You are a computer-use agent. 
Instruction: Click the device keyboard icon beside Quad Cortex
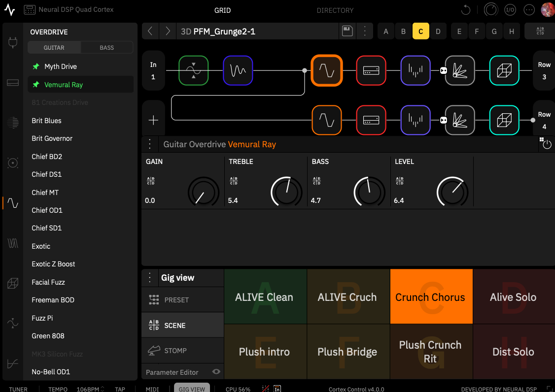tap(30, 9)
